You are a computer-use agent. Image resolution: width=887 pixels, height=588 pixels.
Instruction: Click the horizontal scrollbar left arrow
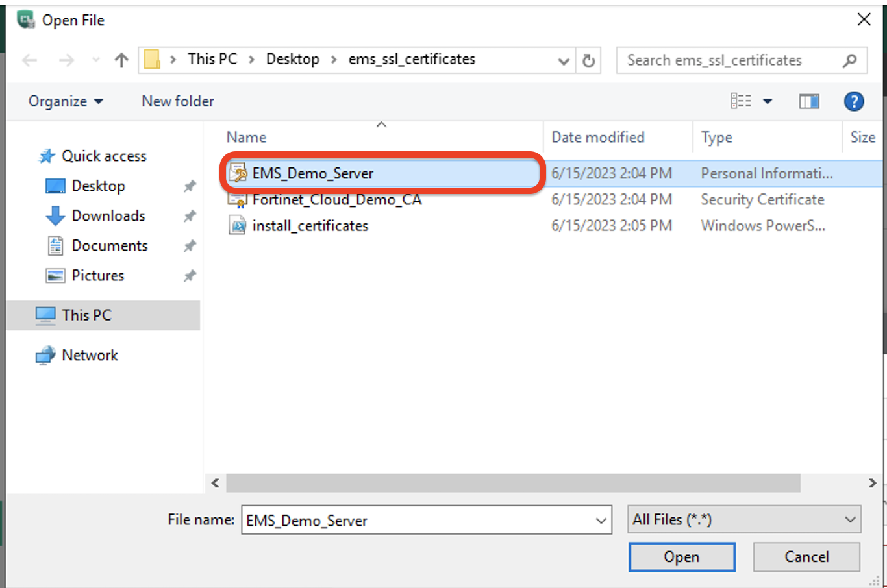tap(215, 483)
